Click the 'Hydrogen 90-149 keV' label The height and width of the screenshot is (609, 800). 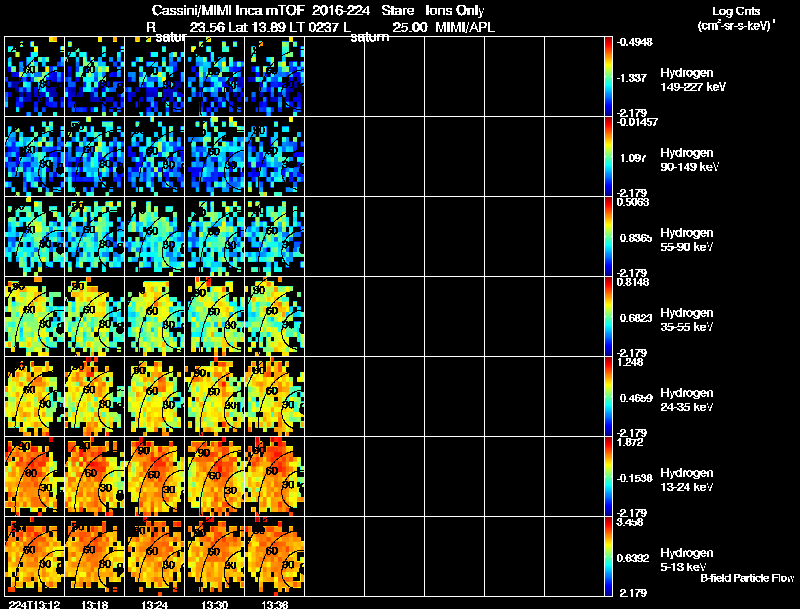pyautogui.click(x=690, y=160)
